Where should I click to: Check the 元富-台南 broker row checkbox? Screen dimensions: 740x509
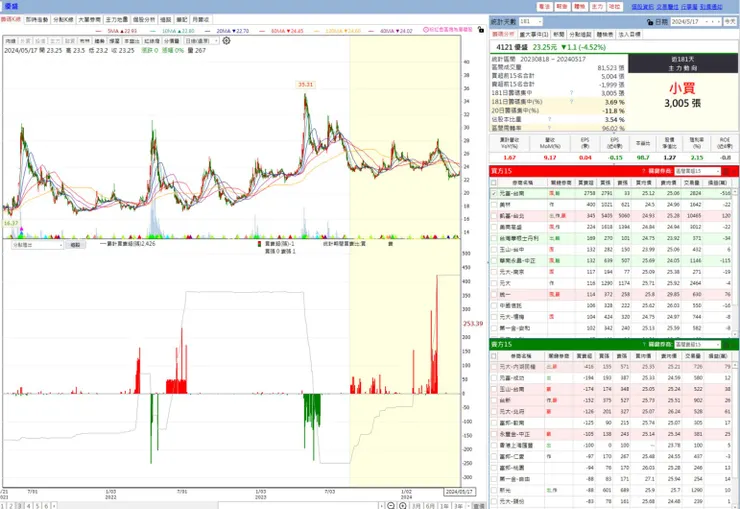point(494,193)
